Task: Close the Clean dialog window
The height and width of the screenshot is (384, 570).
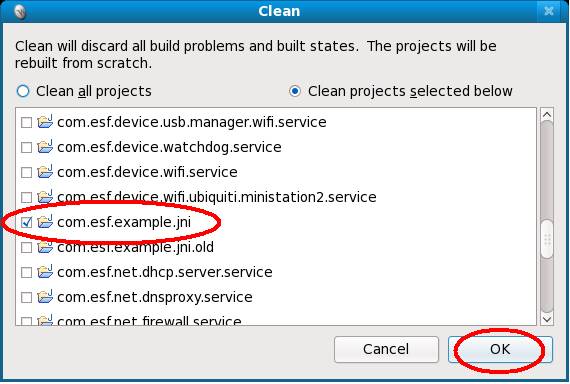Action: 549,11
